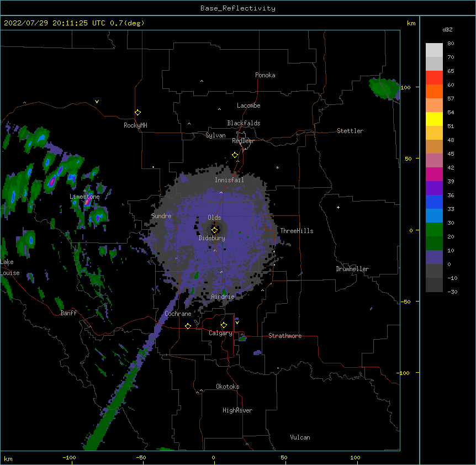This screenshot has height=465, width=476.
Task: Click the asterisk marker above Limestone
Action: click(x=85, y=191)
